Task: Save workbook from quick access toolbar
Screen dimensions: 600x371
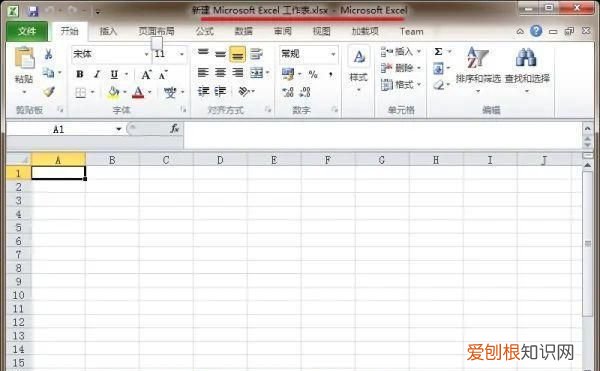Action: [33, 11]
